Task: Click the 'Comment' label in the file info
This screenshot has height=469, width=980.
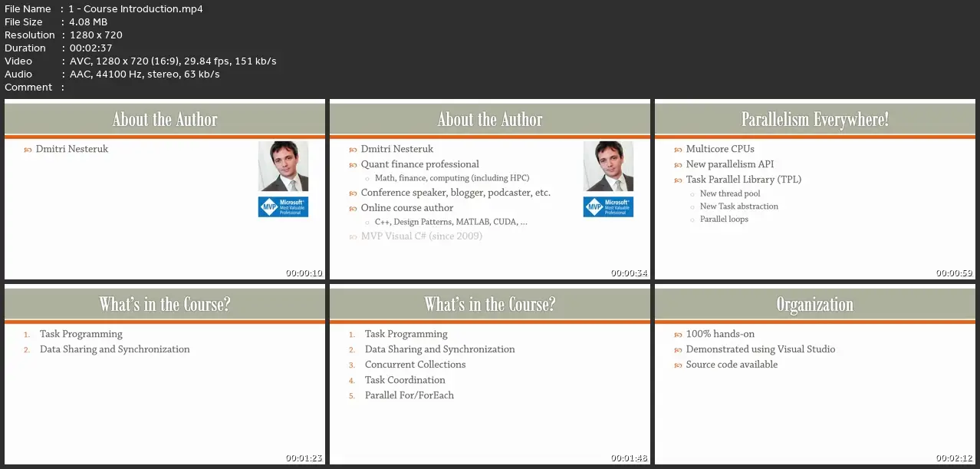Action: tap(28, 88)
